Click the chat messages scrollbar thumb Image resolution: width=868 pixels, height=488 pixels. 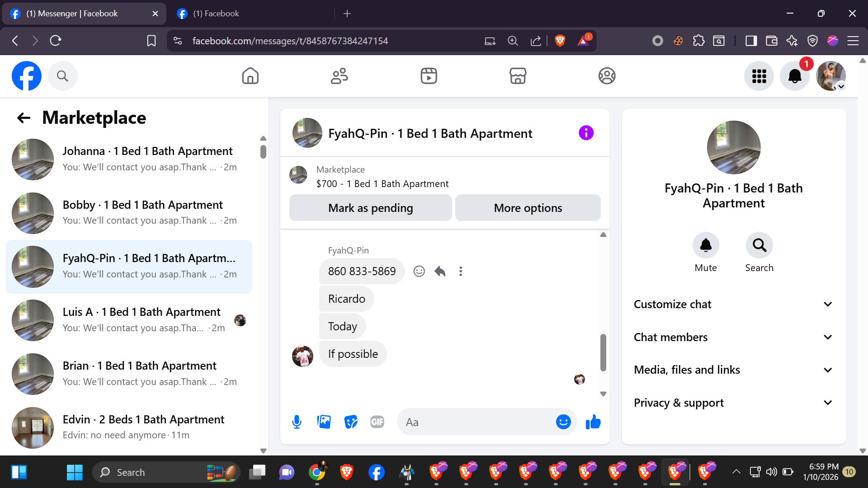coord(603,352)
